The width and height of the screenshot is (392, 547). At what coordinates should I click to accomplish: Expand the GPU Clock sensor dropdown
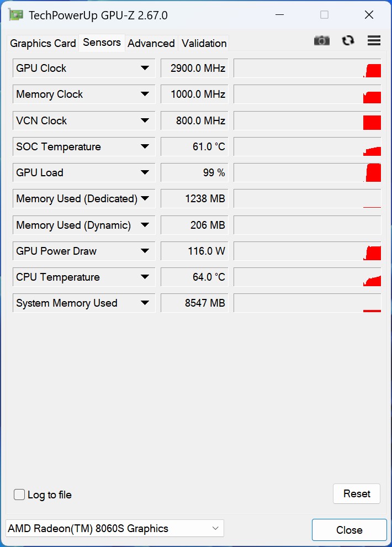click(x=145, y=68)
